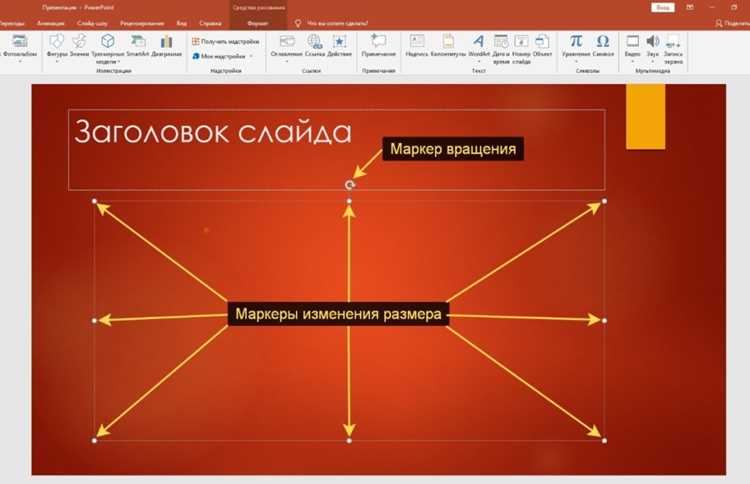The width and height of the screenshot is (750, 484).
Task: Expand the Уравнение dropdown arrow
Action: [x=576, y=61]
